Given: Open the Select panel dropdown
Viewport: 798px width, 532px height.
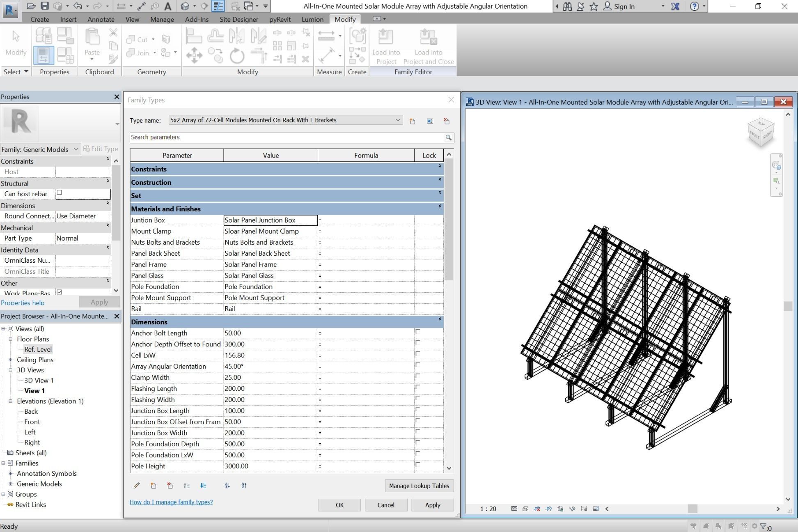Looking at the screenshot, I should pos(16,72).
